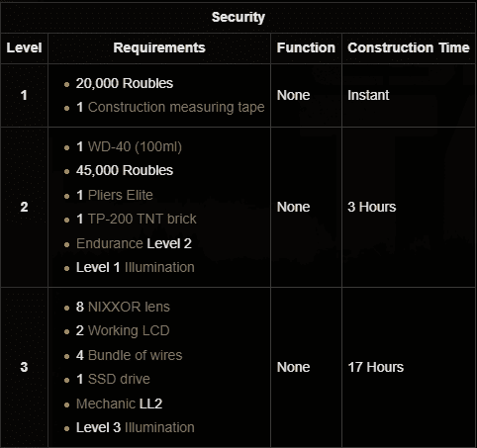Click the Level column header
The image size is (477, 448).
pyautogui.click(x=24, y=47)
